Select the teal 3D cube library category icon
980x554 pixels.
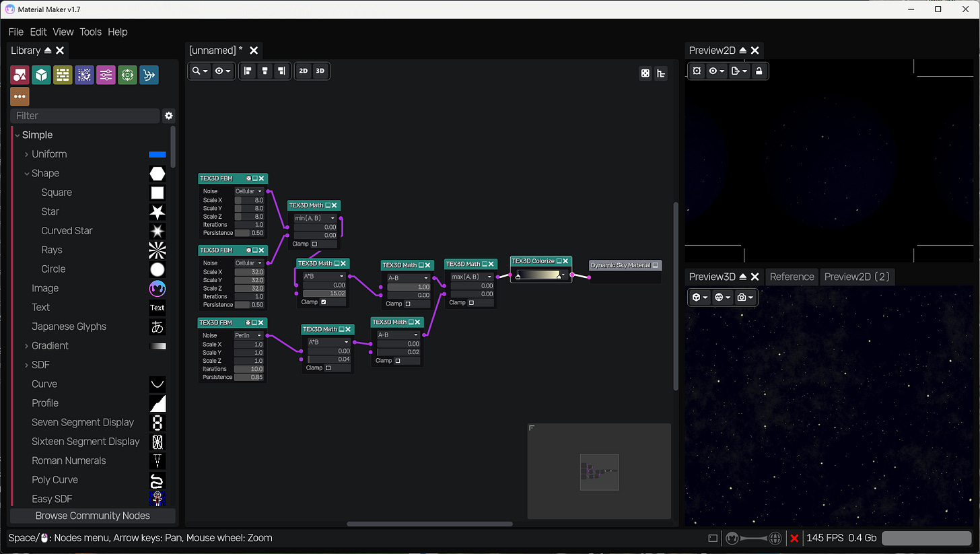(42, 75)
